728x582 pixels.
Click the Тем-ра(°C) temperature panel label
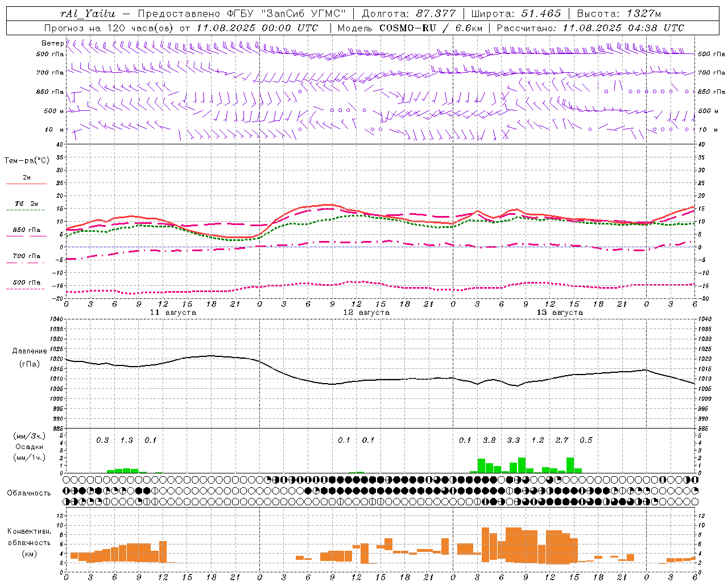coord(27,160)
